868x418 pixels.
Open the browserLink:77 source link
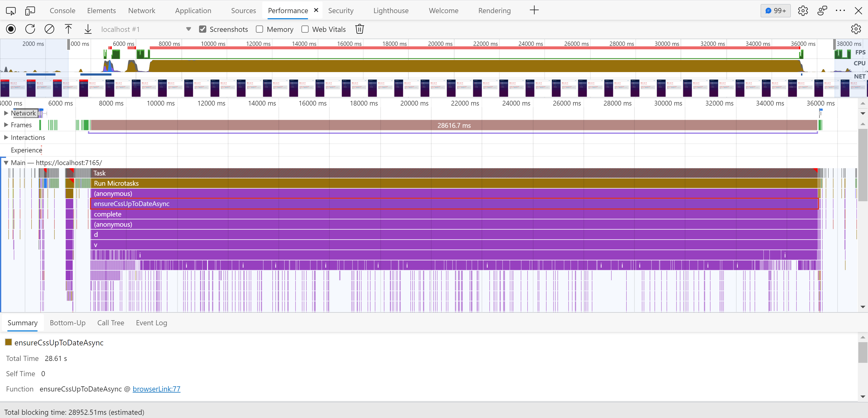pos(156,389)
